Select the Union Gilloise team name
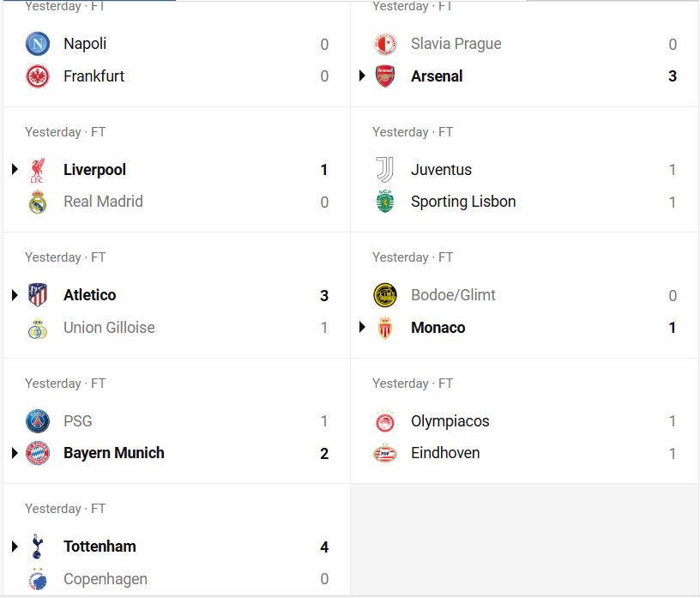Screen dimensions: 700x598 tap(109, 328)
